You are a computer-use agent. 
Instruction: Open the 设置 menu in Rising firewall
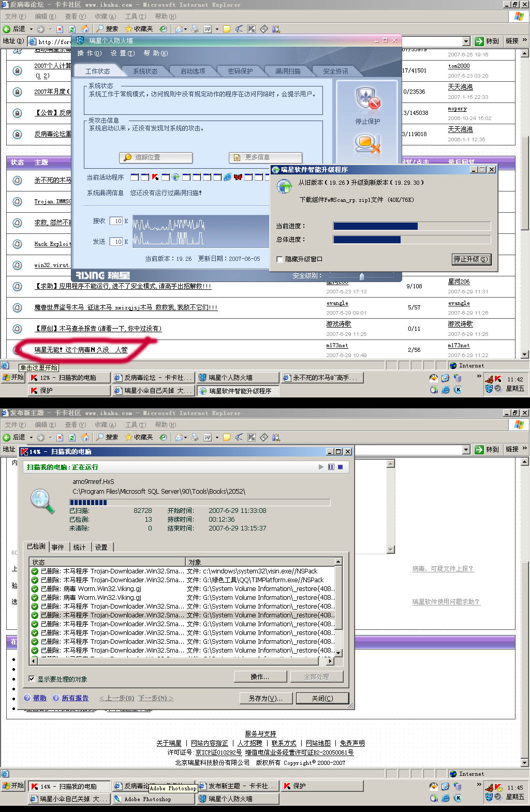click(x=122, y=53)
